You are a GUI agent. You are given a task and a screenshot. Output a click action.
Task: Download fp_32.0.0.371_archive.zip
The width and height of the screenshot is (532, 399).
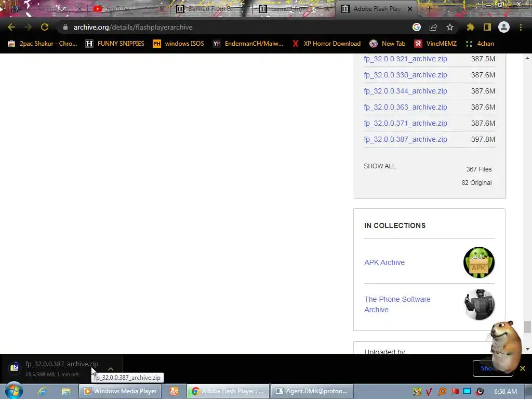[405, 123]
